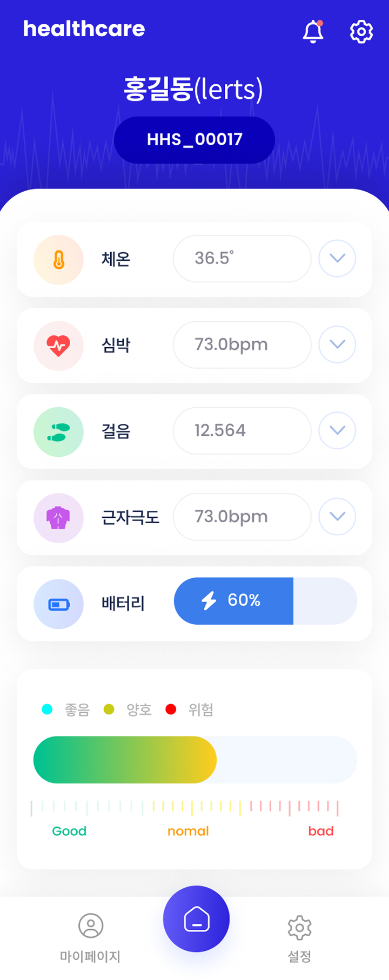Tap the purple muscle stimulation icon
The image size is (389, 980).
(x=58, y=518)
